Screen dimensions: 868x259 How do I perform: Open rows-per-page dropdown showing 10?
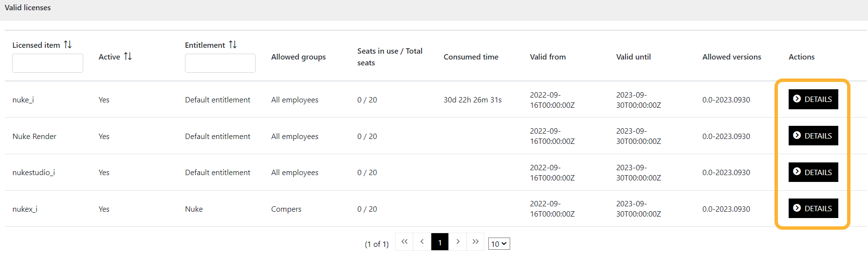click(x=499, y=244)
